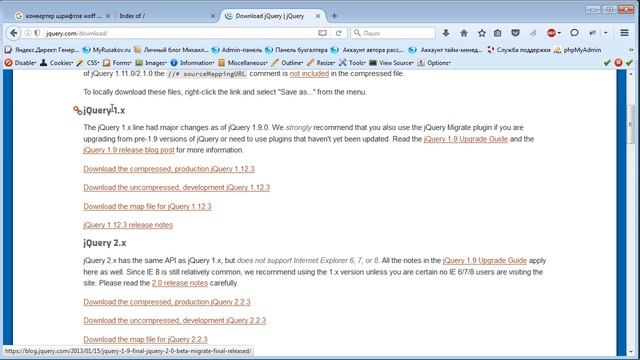The width and height of the screenshot is (640, 360).
Task: Toggle reader view icon in address bar
Action: coord(322,33)
